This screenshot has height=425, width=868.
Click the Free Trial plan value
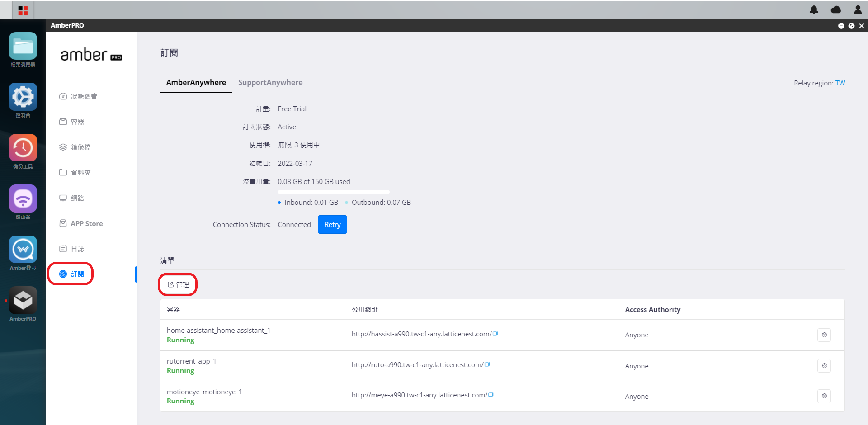tap(292, 109)
